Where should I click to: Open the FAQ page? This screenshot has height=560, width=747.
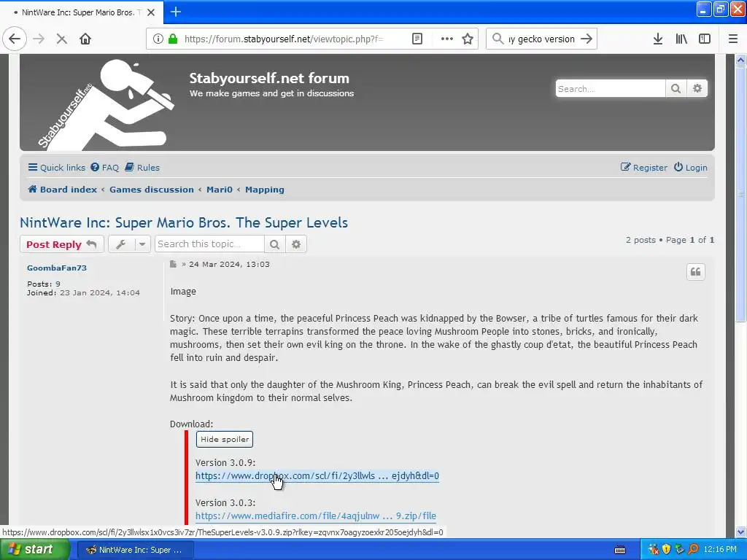tap(105, 168)
